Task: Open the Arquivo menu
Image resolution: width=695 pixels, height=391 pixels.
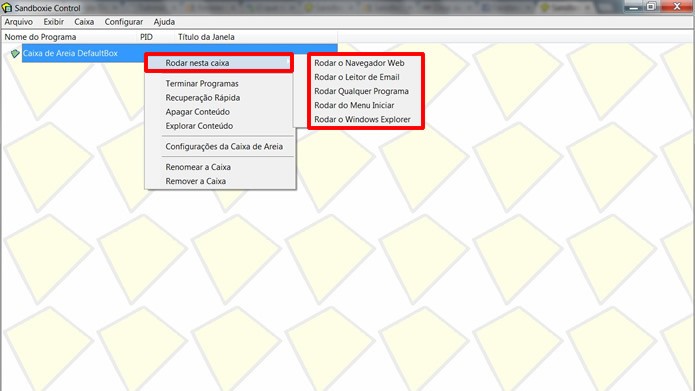Action: (x=19, y=22)
